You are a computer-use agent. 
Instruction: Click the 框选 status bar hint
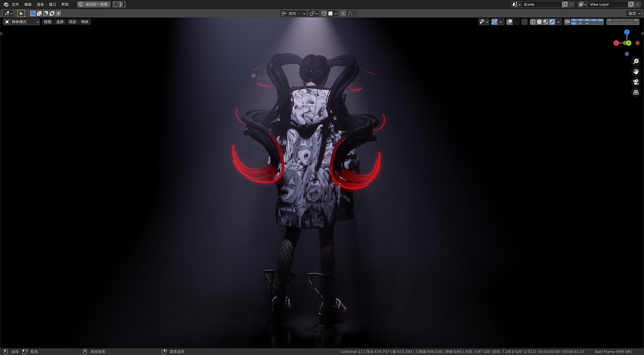click(x=34, y=351)
